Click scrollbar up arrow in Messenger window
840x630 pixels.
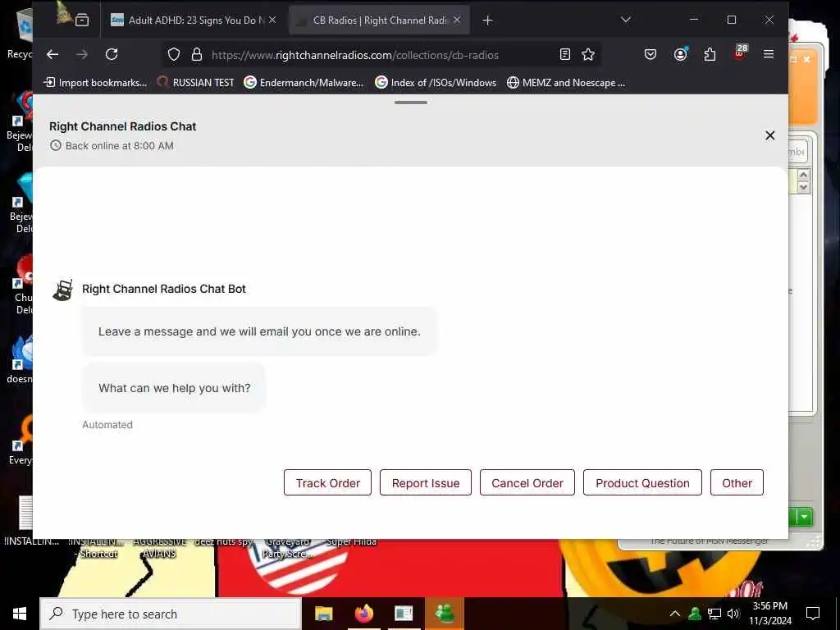[x=803, y=176]
